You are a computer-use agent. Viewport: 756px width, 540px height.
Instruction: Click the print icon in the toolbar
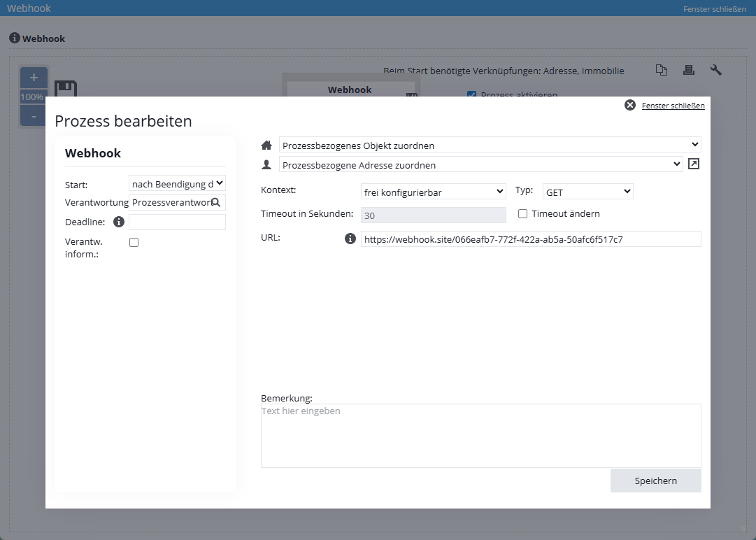pos(689,70)
